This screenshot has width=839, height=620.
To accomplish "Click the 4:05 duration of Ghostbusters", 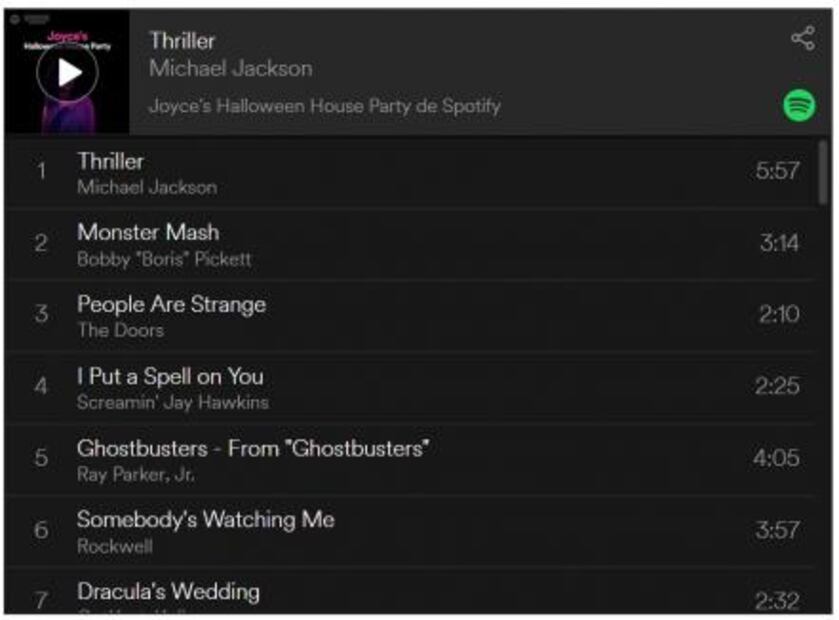I will click(x=776, y=458).
